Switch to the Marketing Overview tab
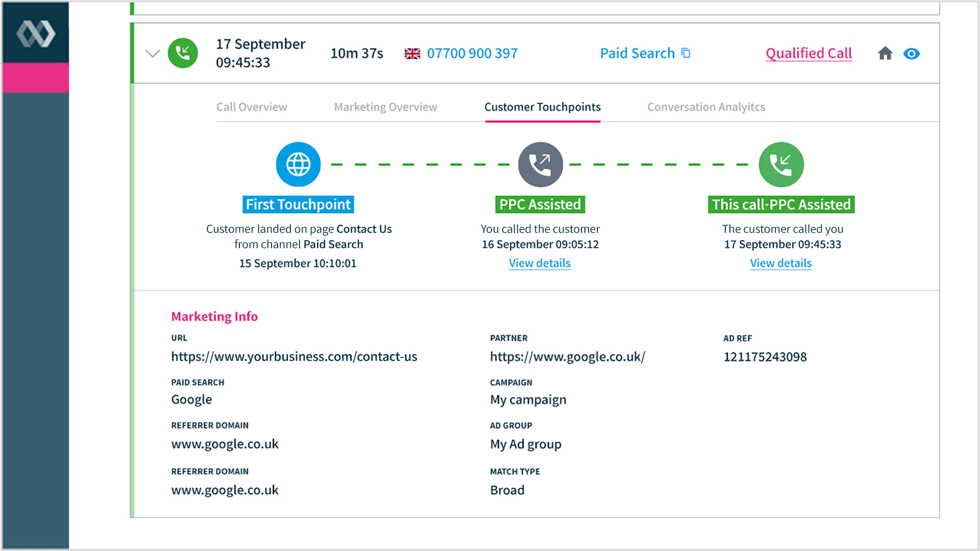 tap(386, 107)
